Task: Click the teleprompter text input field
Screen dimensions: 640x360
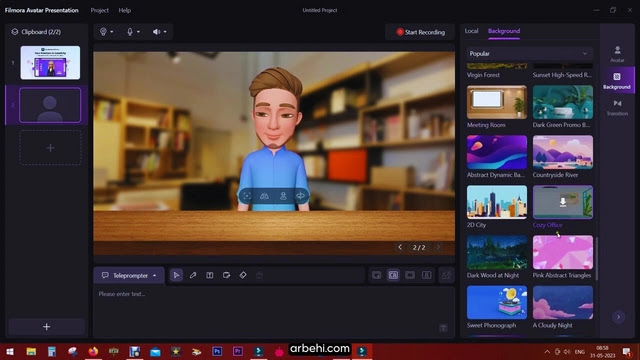Action: [x=274, y=311]
